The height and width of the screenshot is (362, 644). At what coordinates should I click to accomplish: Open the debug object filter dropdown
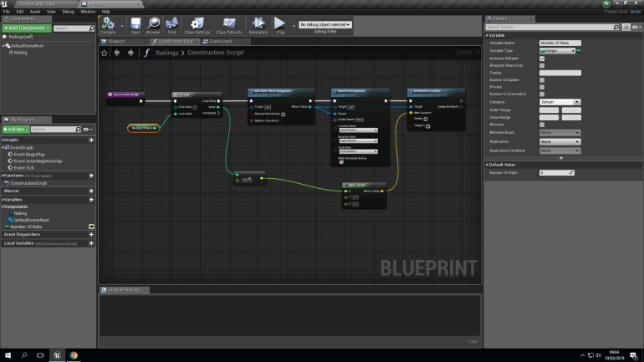(x=325, y=24)
